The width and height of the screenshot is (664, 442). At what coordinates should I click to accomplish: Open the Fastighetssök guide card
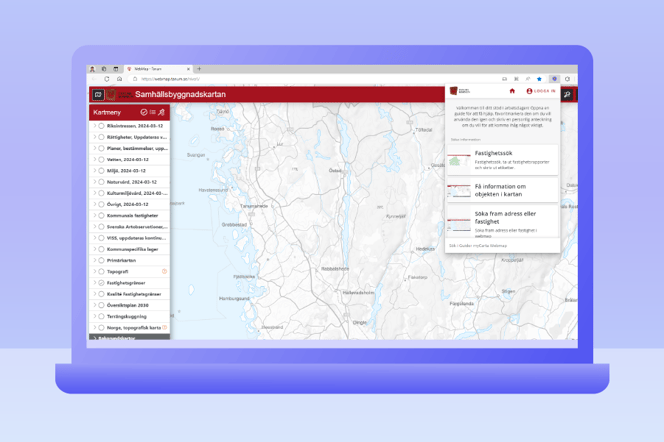503,160
